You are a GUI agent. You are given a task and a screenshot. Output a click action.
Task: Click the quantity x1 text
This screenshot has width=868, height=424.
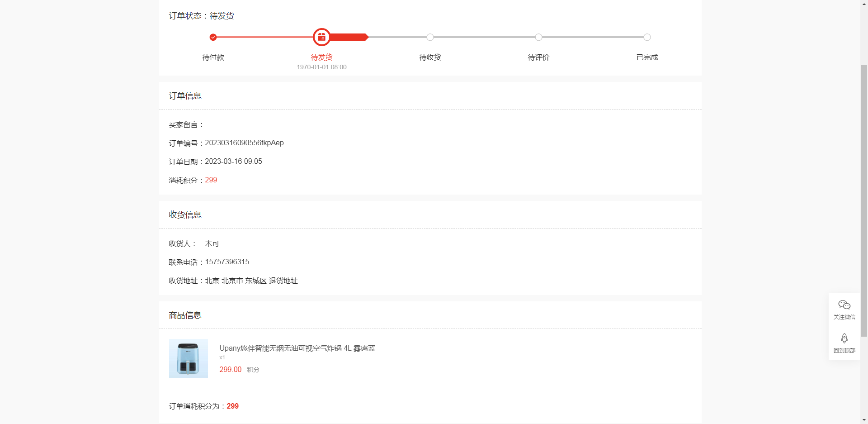(222, 357)
